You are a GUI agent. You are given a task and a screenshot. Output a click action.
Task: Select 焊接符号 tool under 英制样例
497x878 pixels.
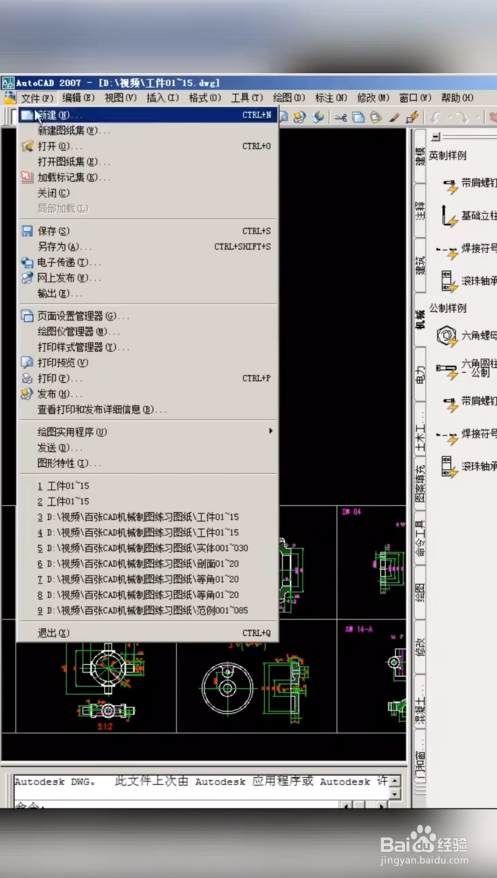(466, 249)
